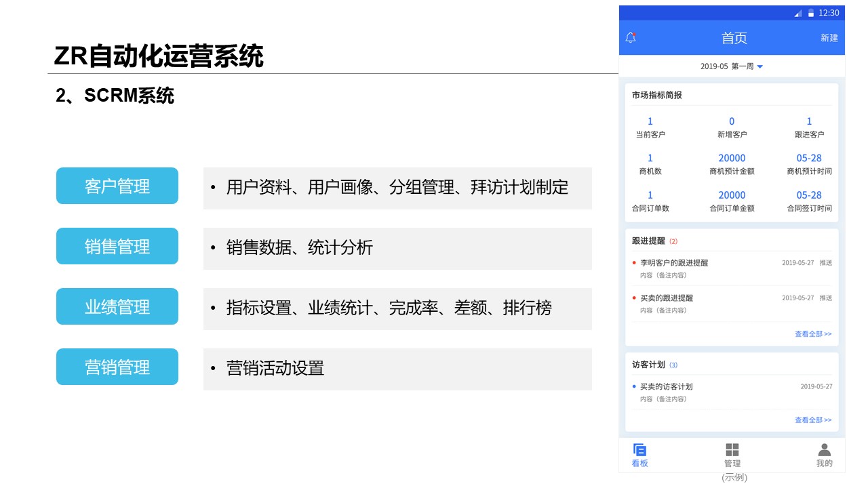Tap the 新增客户 count metric

732,127
